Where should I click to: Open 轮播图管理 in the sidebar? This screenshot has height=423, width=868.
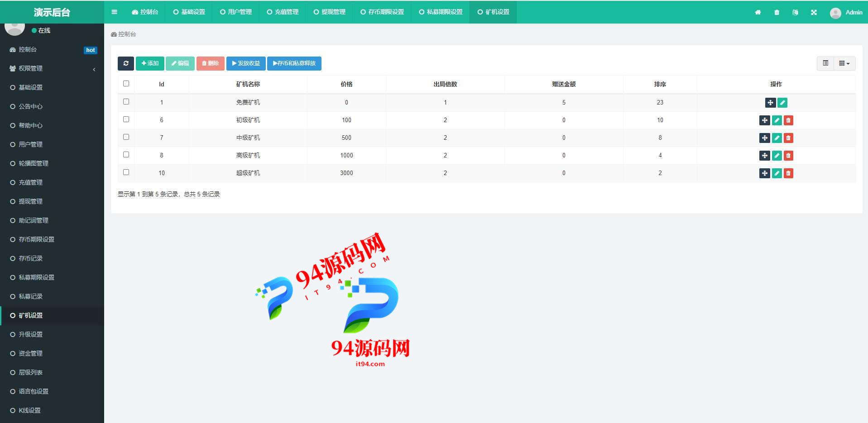point(52,164)
